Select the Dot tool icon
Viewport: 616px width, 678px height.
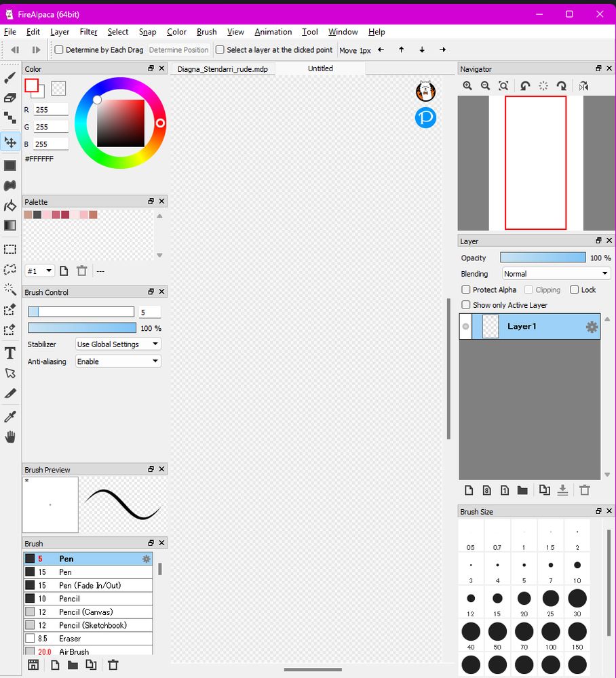[10, 117]
